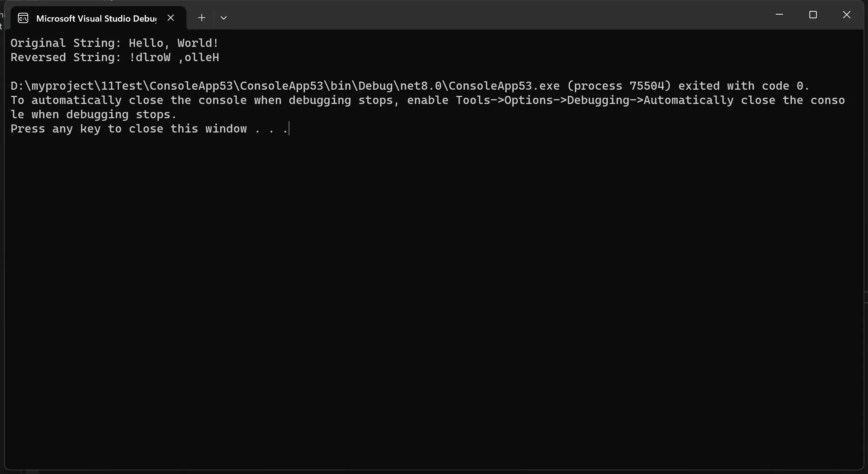The width and height of the screenshot is (868, 474).
Task: Click the blinking text cursor after dots
Action: coord(289,129)
